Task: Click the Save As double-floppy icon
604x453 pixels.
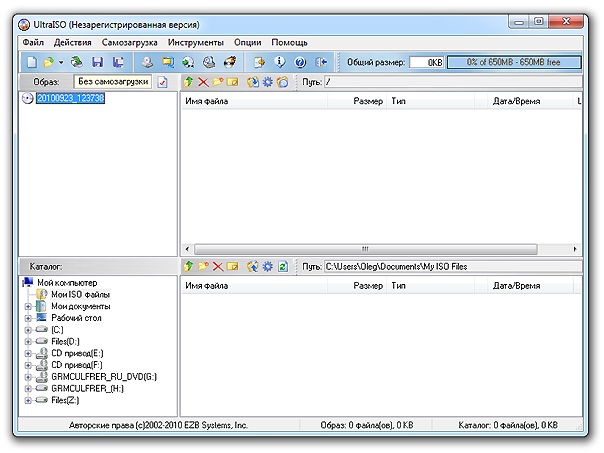Action: (x=118, y=62)
